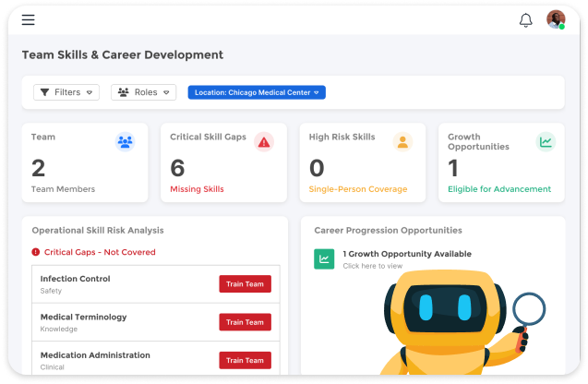Screen dimensions: 588x384
Task: Click 'Infection Control' skill name
Action: [x=76, y=279]
